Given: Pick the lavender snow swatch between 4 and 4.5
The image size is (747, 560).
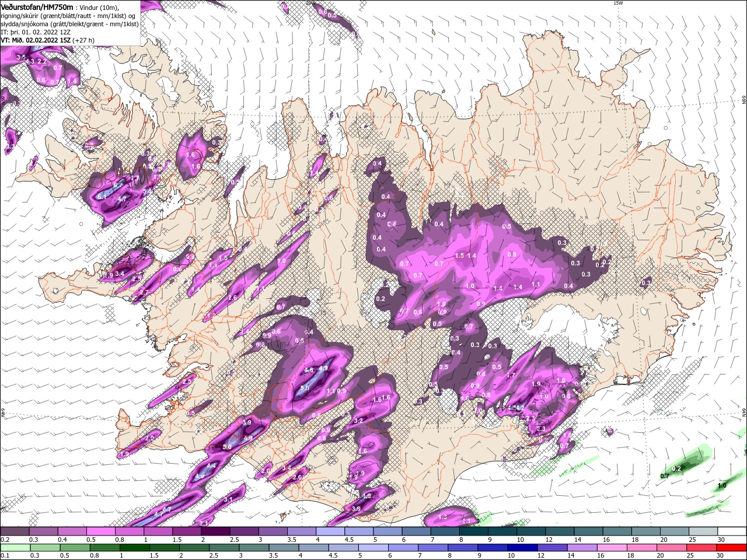Looking at the screenshot, I should (330, 531).
